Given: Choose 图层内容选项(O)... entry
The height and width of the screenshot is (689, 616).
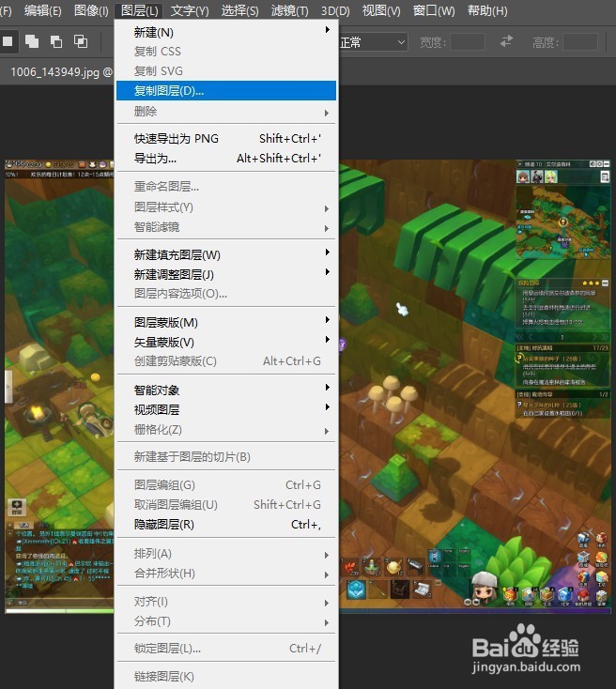Looking at the screenshot, I should point(226,293).
